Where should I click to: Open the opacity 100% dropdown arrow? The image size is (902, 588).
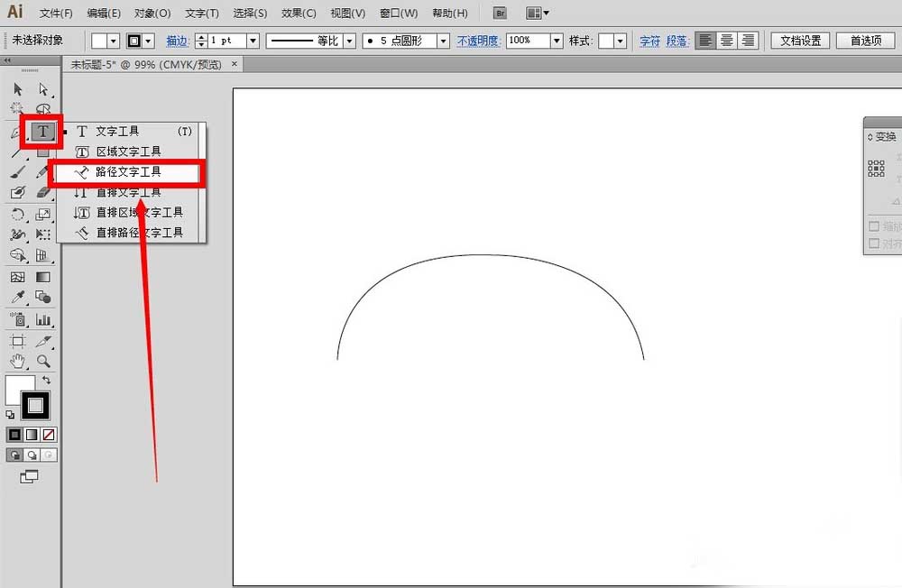(557, 41)
